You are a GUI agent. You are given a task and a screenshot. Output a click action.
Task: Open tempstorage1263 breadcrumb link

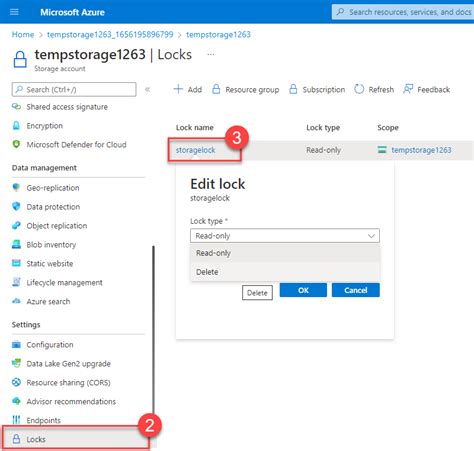(218, 34)
